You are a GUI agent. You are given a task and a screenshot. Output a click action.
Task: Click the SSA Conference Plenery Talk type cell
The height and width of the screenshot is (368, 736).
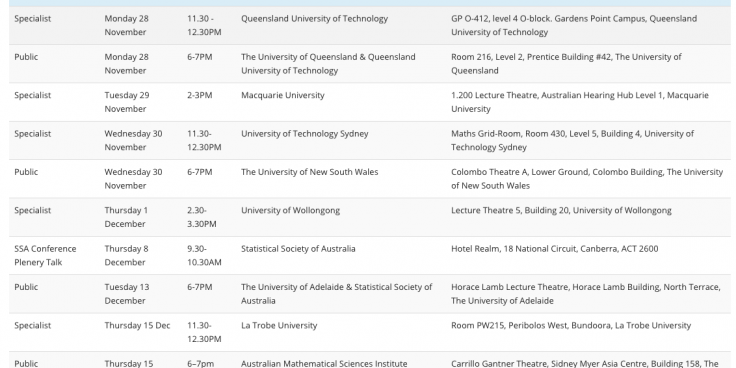coord(45,255)
